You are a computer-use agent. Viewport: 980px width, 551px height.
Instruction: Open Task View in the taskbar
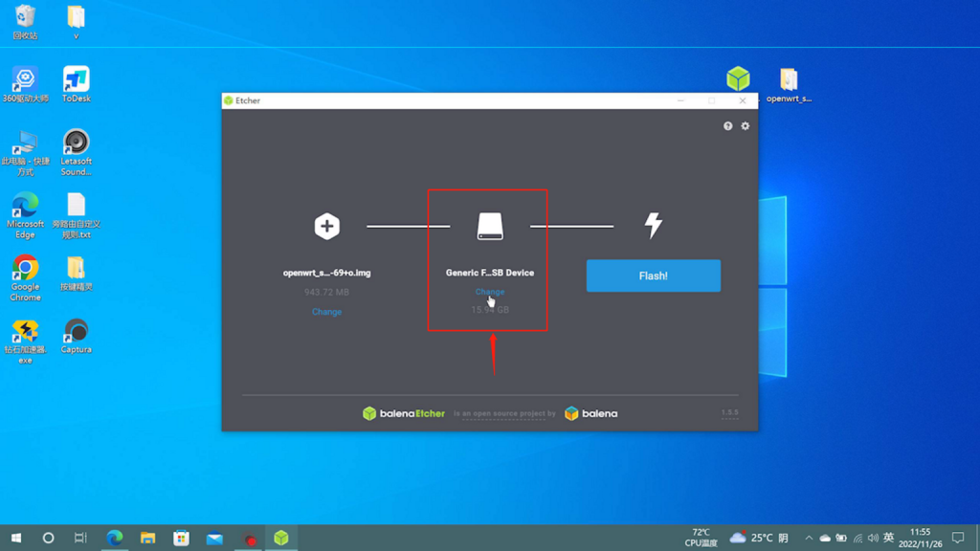coord(80,538)
